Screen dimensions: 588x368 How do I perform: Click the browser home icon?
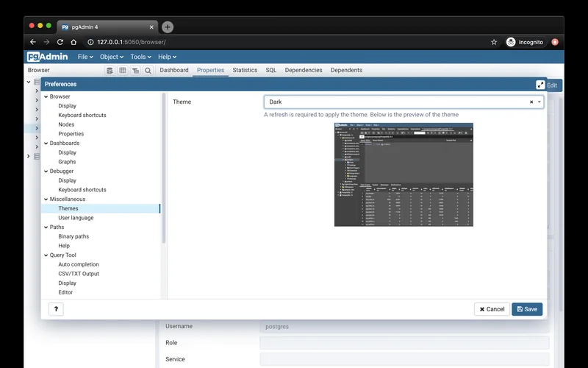pyautogui.click(x=73, y=42)
